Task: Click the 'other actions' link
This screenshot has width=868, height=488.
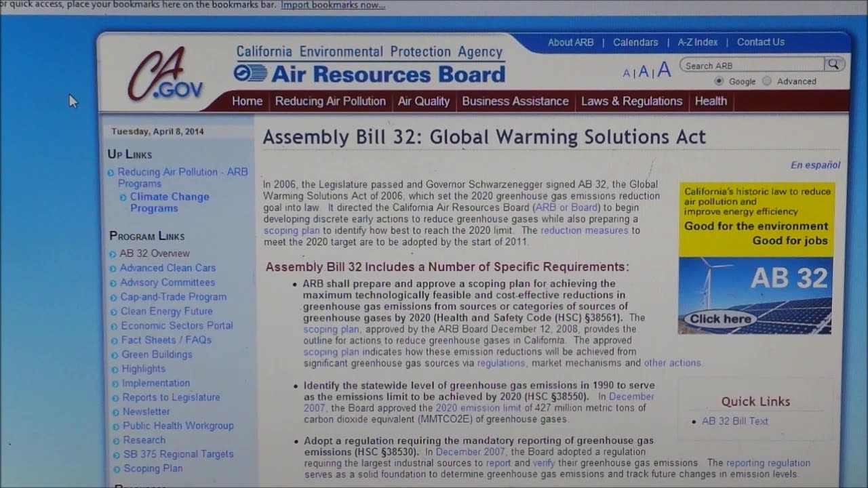Action: click(673, 363)
